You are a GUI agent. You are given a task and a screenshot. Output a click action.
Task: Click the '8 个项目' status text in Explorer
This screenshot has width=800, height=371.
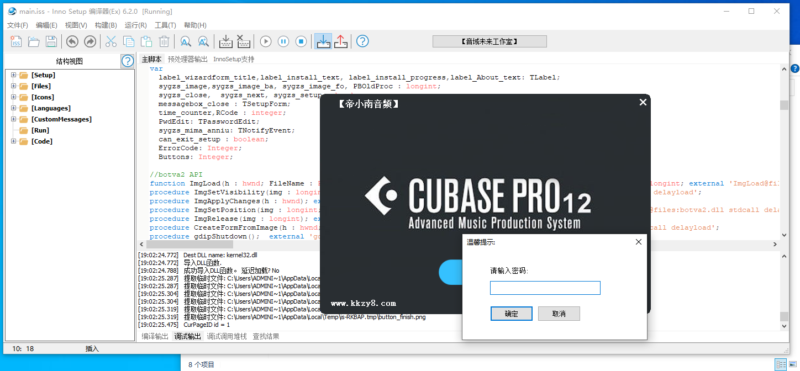[201, 364]
